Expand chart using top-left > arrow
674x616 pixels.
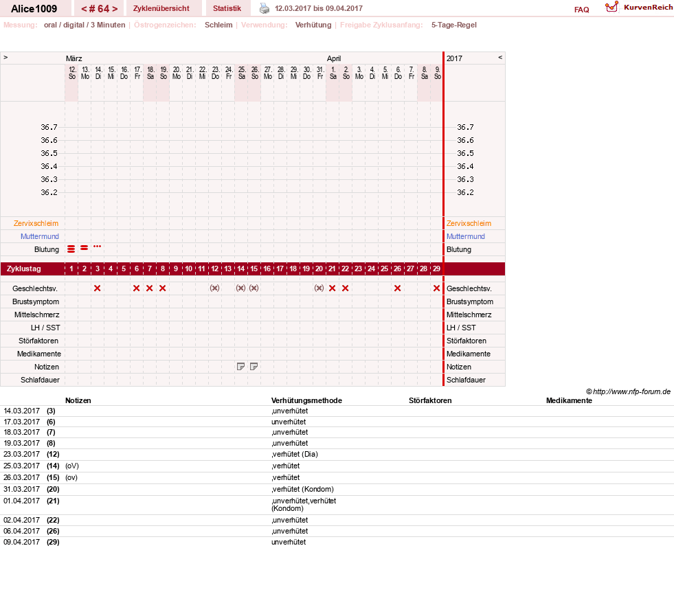coord(5,57)
